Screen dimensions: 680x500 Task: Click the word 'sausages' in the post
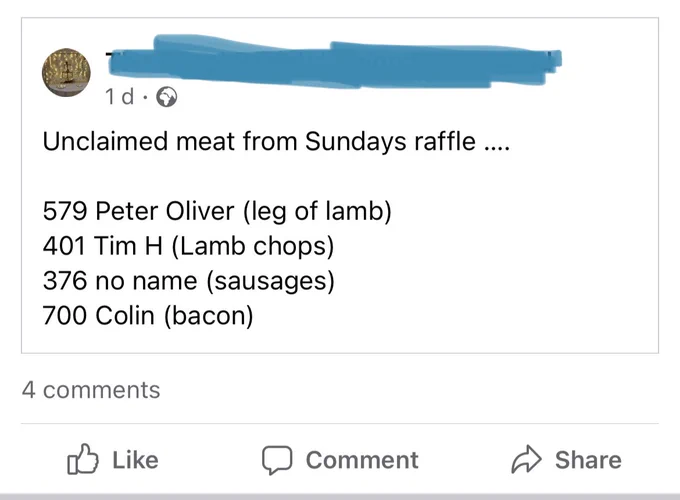pos(270,281)
